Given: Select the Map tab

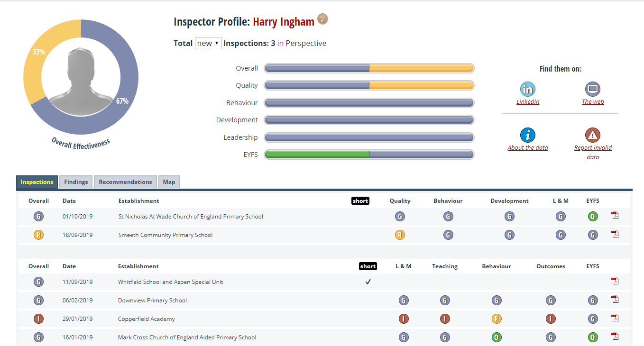Looking at the screenshot, I should (169, 182).
